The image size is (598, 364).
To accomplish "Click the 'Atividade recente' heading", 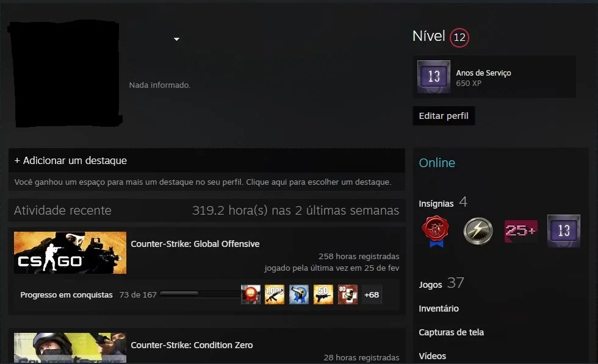I will [x=62, y=210].
